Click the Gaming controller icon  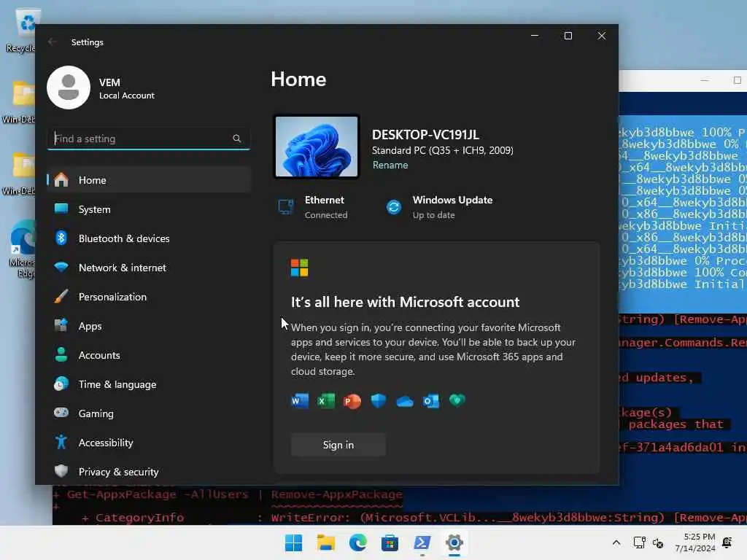tap(61, 413)
